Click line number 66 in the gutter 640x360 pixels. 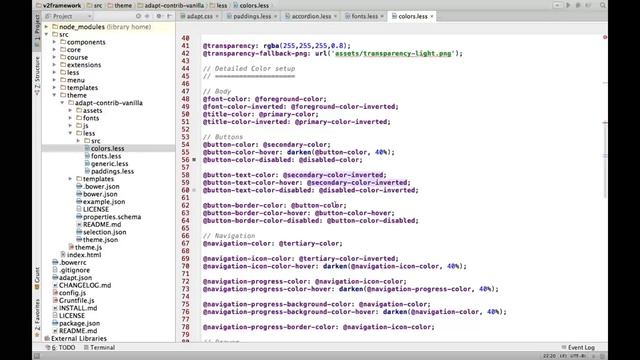[185, 236]
